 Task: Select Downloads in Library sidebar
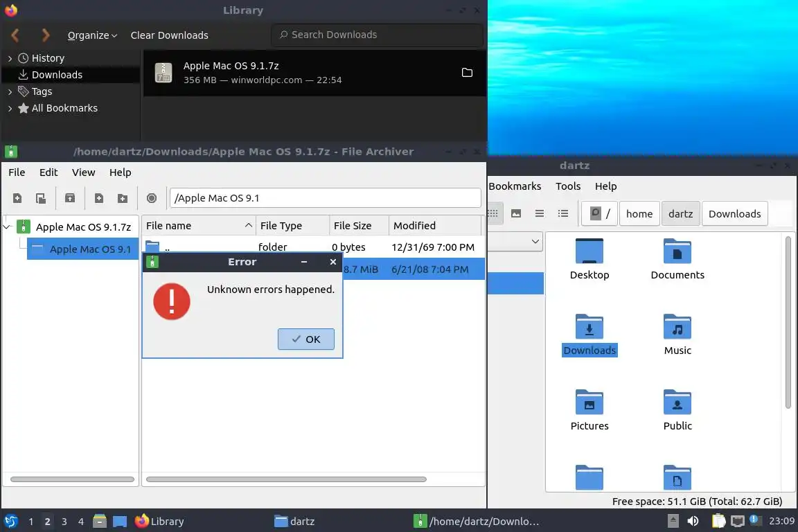[x=71, y=75]
